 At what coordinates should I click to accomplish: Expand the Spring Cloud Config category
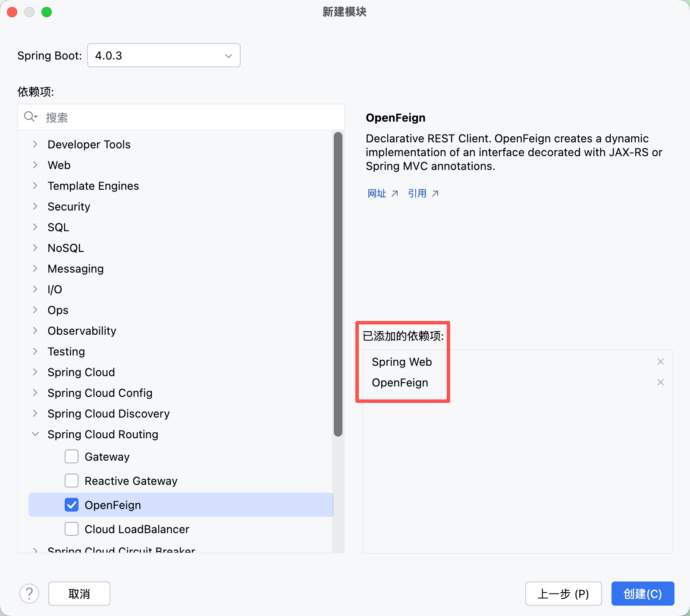(35, 393)
